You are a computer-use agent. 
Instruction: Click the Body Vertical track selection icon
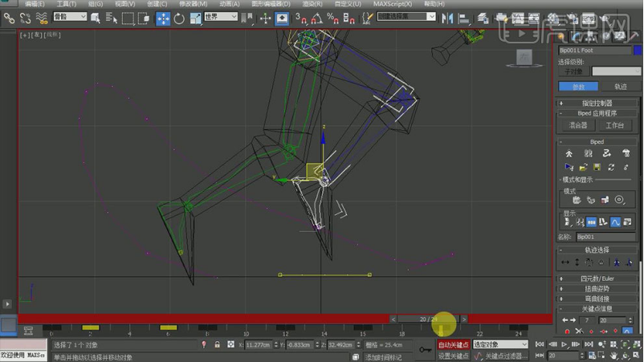click(577, 262)
